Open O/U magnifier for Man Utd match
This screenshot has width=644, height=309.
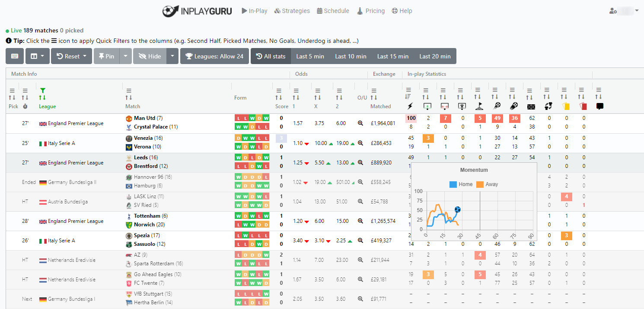360,123
